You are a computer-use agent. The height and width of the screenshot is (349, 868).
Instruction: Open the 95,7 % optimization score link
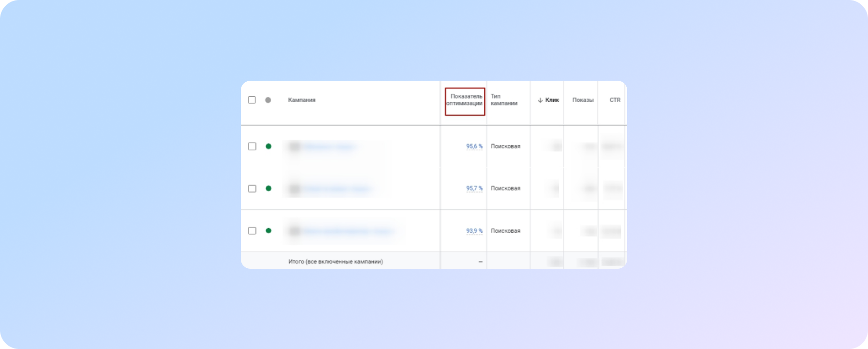474,189
